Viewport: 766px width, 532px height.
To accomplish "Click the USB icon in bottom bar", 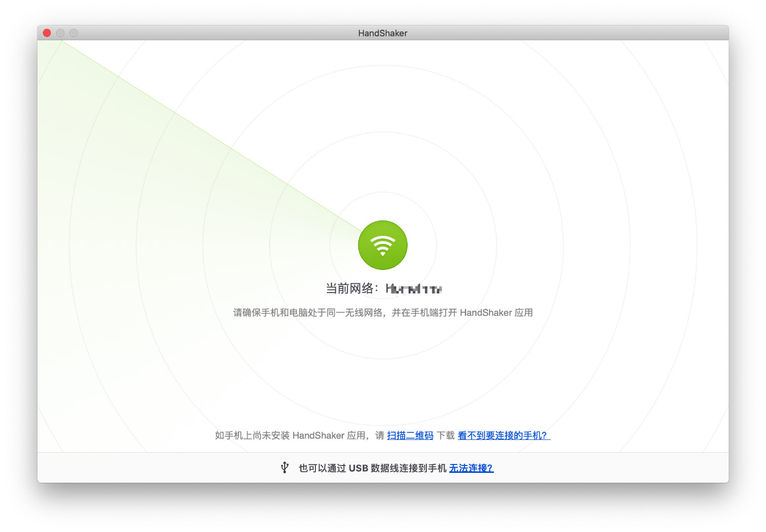I will tap(284, 467).
